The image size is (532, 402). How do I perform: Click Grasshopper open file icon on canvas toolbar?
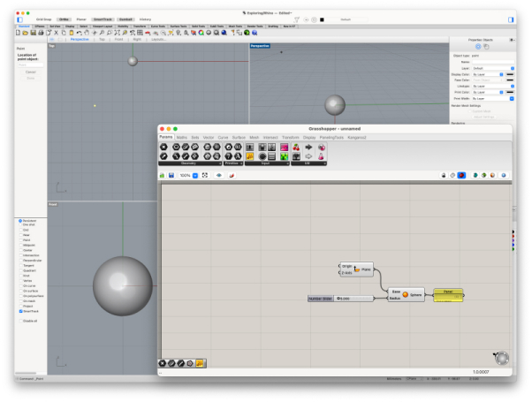[163, 175]
